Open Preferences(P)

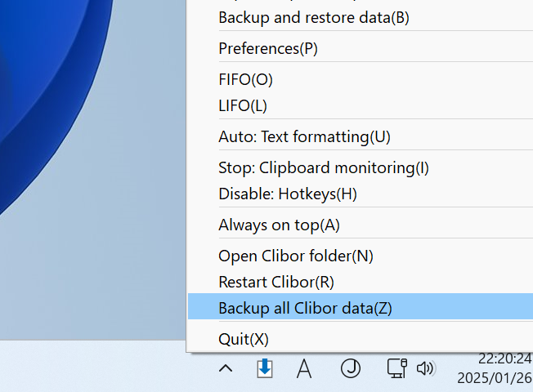361,48
